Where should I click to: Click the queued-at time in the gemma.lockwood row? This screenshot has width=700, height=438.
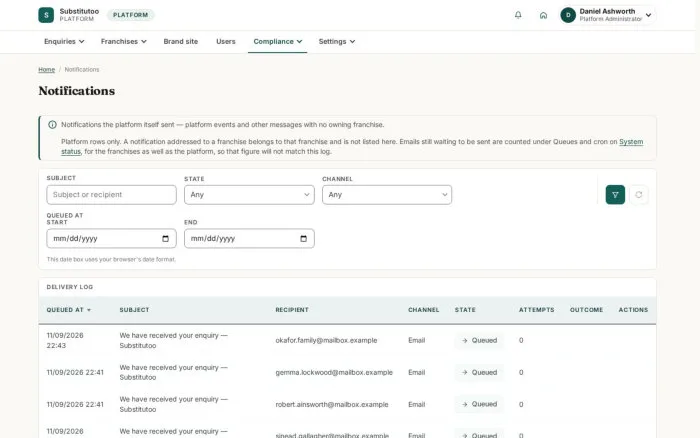[x=75, y=372]
